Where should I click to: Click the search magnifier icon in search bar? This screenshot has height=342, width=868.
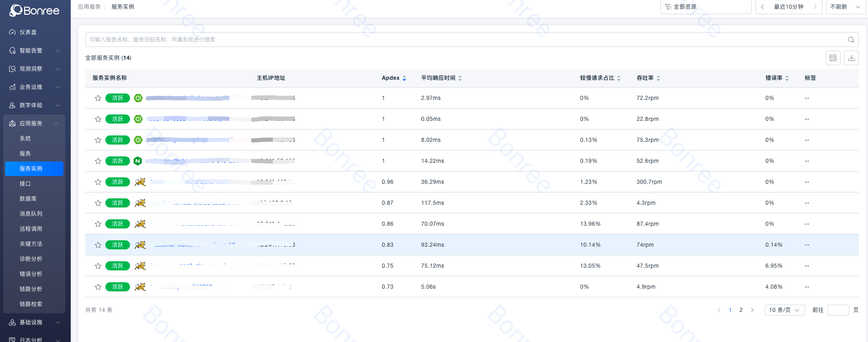(x=851, y=40)
